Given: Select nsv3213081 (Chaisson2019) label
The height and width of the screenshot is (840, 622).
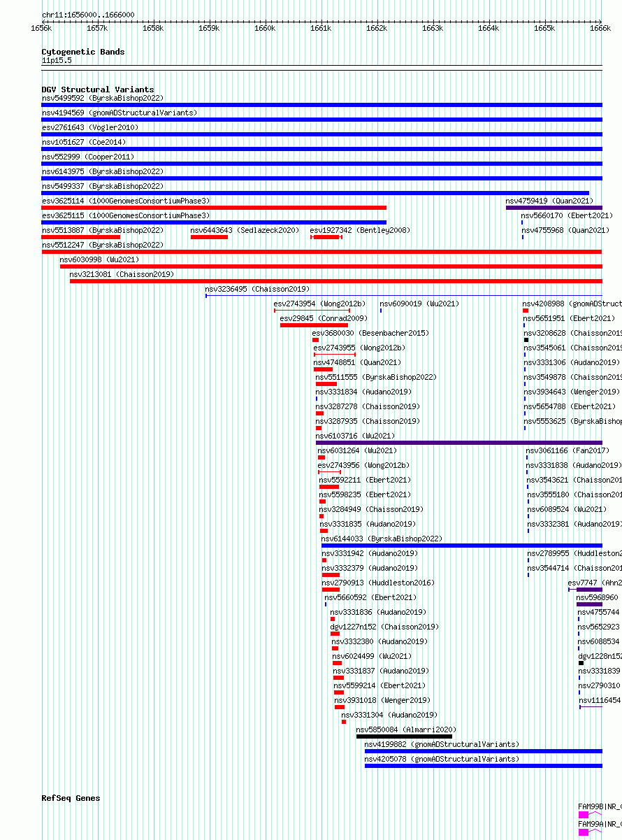Looking at the screenshot, I should point(122,275).
